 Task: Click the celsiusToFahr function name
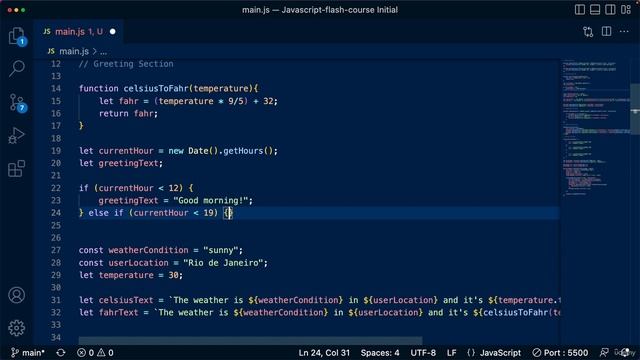click(x=156, y=89)
